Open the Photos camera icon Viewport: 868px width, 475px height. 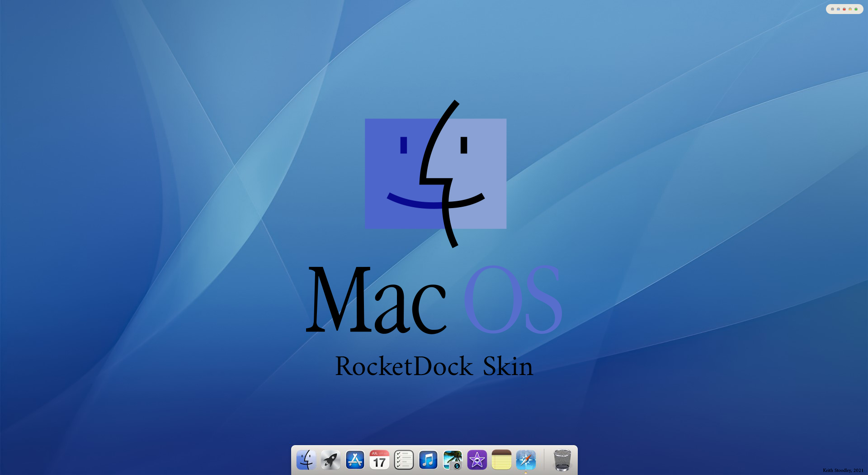click(x=454, y=460)
